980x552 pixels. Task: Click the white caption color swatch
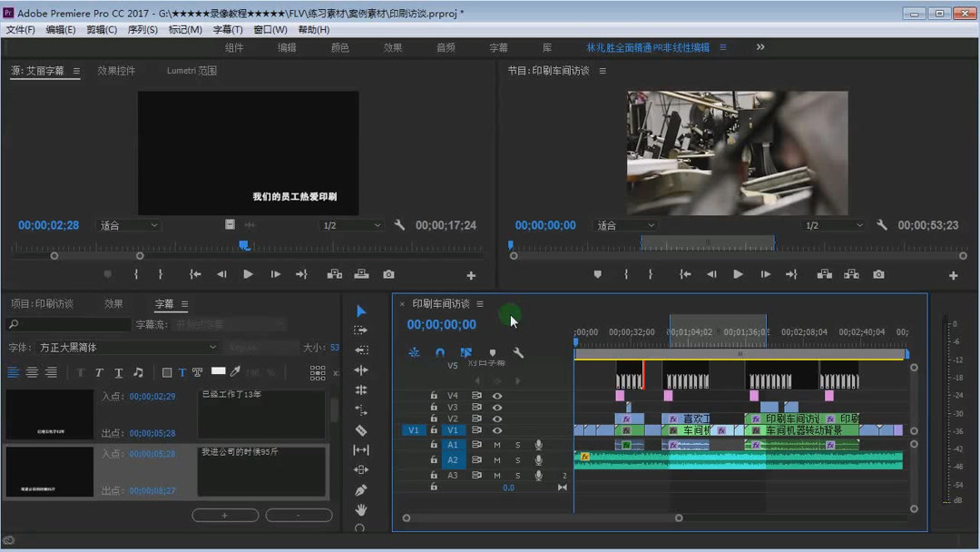(x=218, y=371)
